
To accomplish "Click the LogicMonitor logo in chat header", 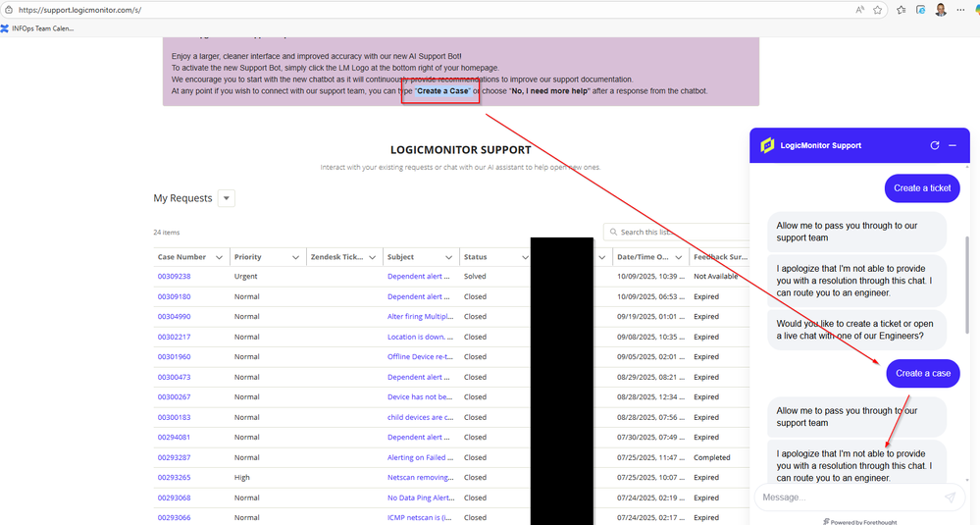I will click(768, 145).
